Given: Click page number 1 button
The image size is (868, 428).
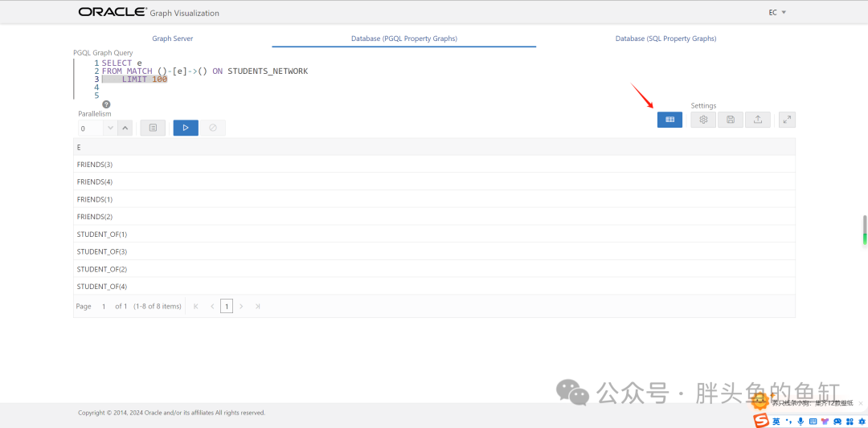Looking at the screenshot, I should pos(227,307).
